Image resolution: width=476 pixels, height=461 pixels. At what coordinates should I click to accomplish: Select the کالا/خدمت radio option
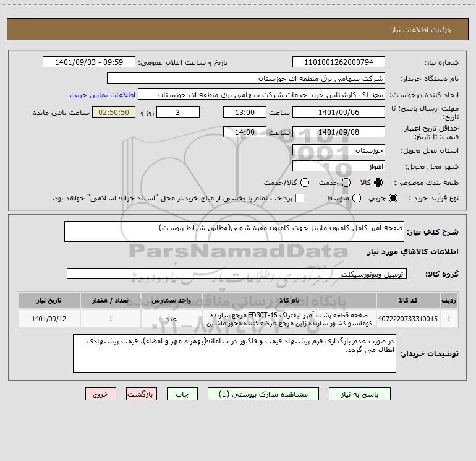tap(305, 183)
